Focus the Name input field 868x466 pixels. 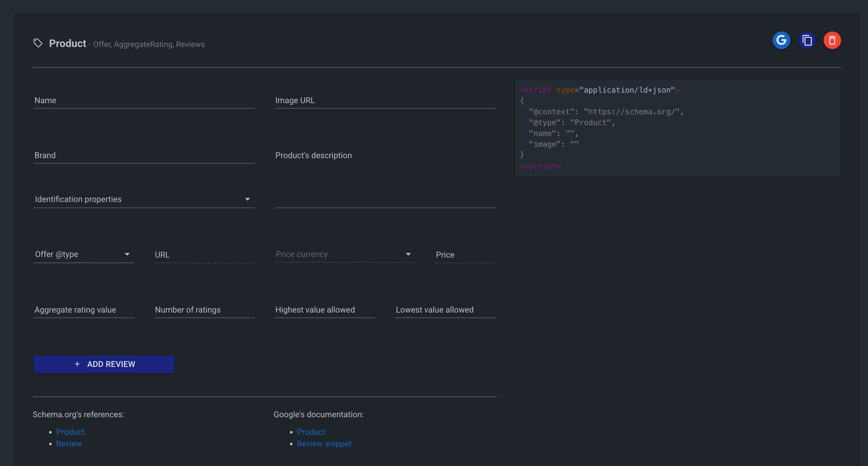144,100
